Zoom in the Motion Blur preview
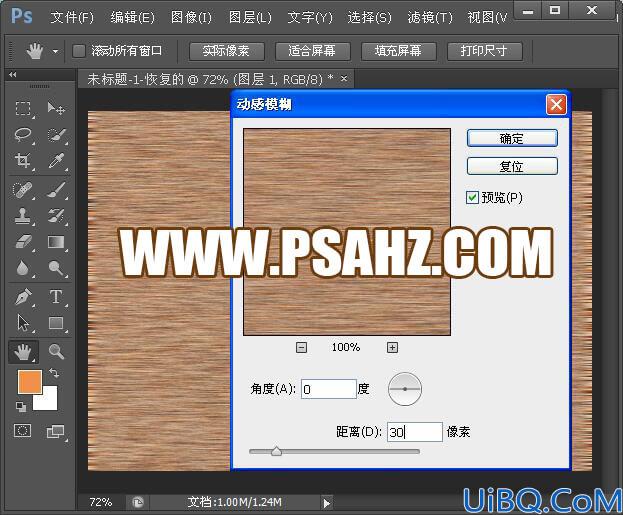The image size is (623, 515). point(392,348)
